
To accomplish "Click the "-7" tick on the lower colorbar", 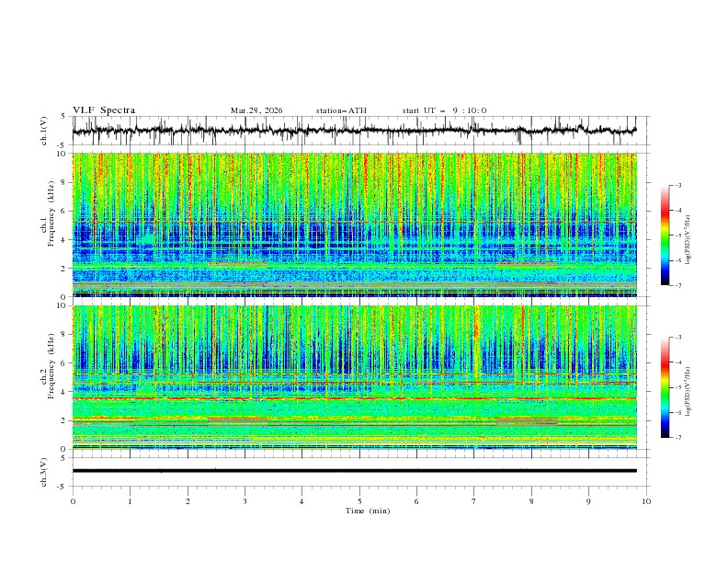I will [677, 438].
